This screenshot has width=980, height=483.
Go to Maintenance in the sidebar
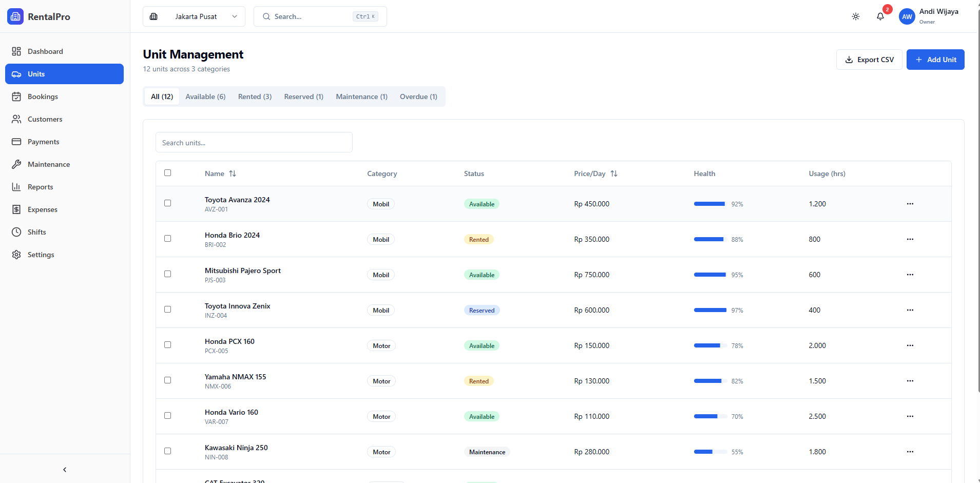click(x=49, y=164)
